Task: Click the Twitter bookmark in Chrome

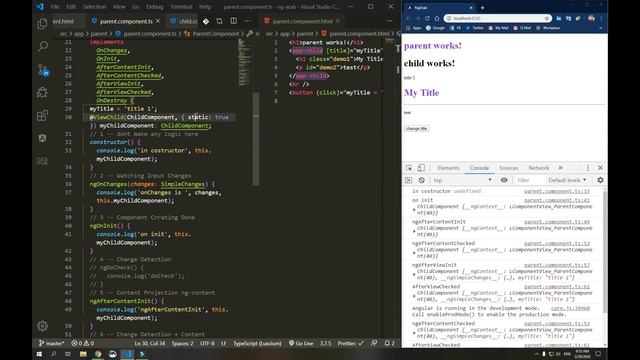Action: point(475,28)
